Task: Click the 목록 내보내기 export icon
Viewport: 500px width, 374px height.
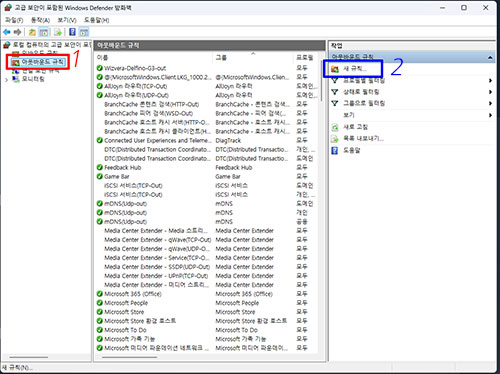Action: pos(335,139)
